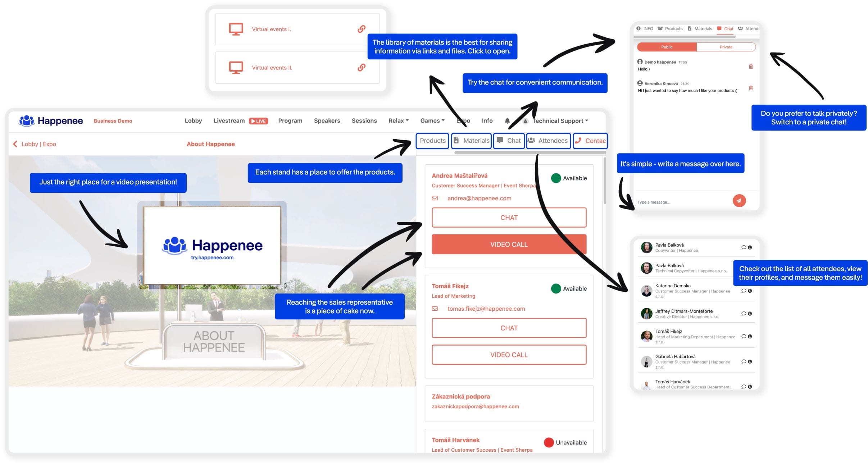Viewport: 868px width, 465px height.
Task: Start CHAT with Andrea Maštalířová
Action: coord(509,218)
